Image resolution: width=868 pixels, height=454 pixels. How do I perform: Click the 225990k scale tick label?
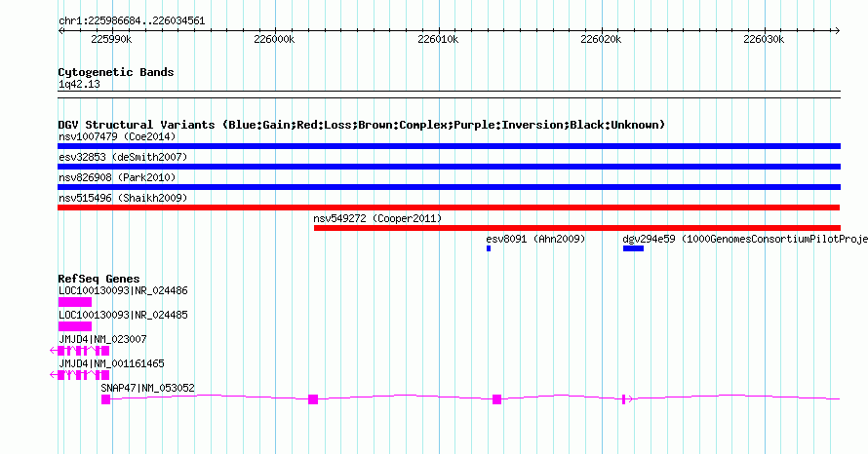coord(111,39)
